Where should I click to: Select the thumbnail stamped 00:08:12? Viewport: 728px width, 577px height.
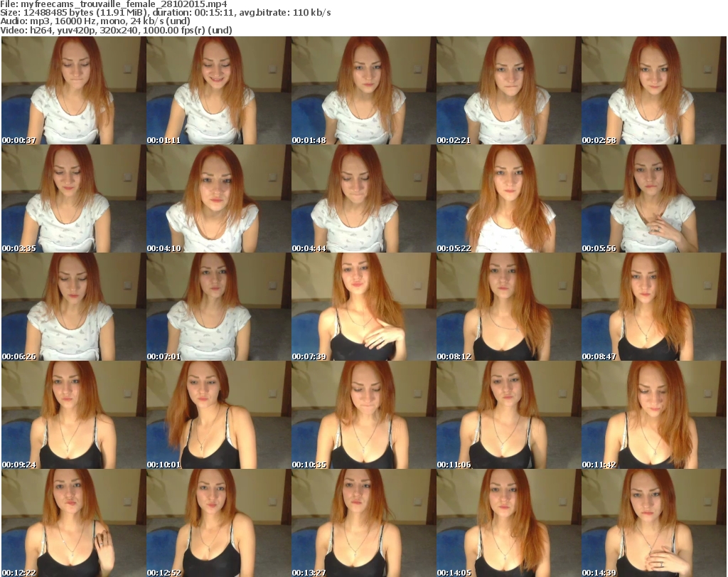508,307
